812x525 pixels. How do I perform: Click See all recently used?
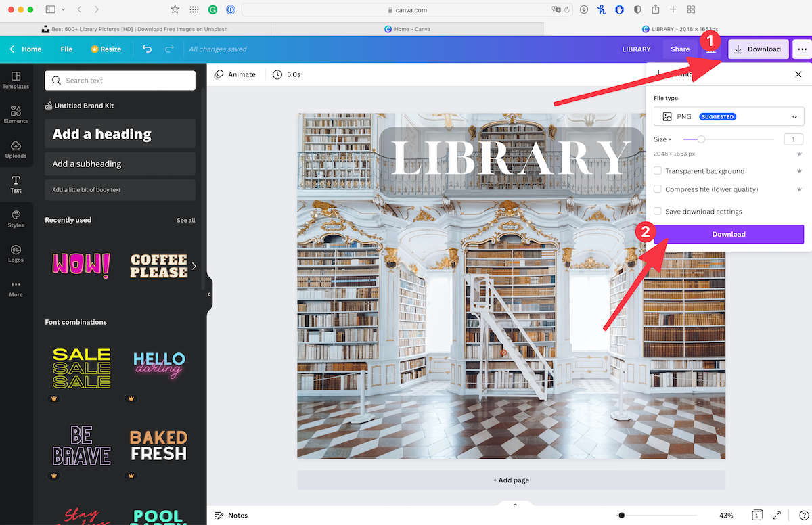pyautogui.click(x=186, y=220)
